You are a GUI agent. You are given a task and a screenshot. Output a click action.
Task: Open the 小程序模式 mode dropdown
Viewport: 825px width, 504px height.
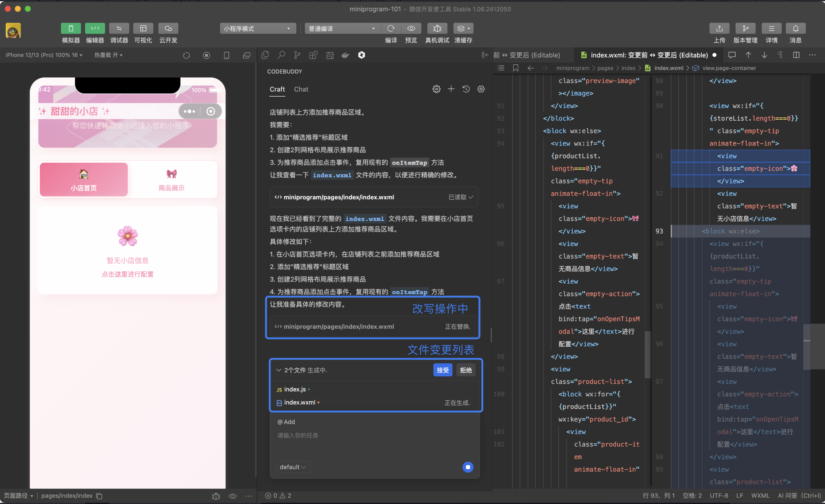click(x=258, y=28)
